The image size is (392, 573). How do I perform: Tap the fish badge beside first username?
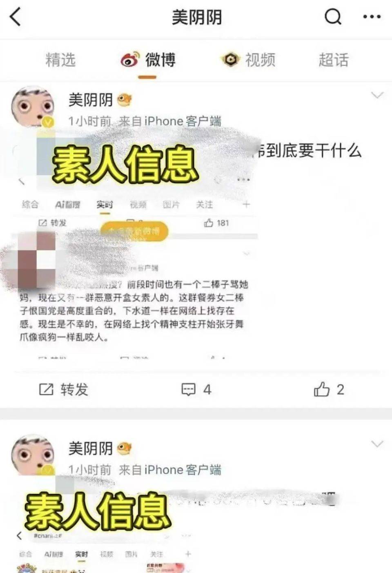tap(125, 100)
